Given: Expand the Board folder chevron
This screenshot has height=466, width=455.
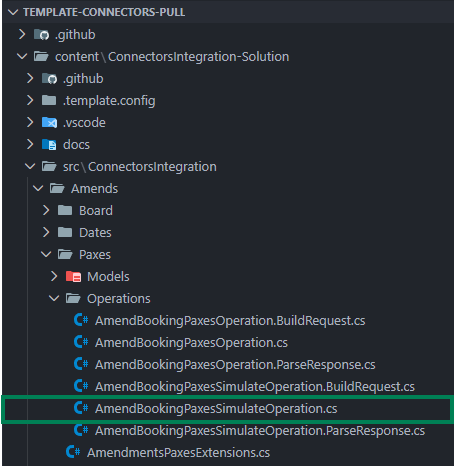Looking at the screenshot, I should point(46,210).
